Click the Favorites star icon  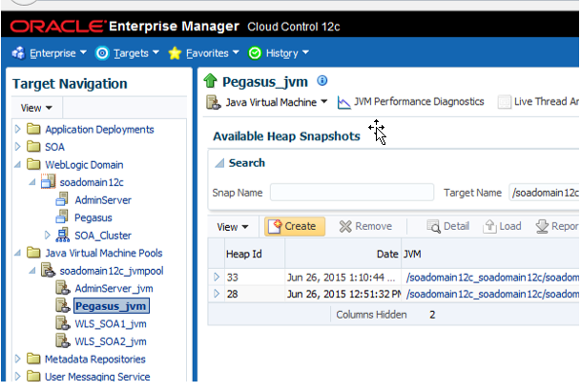pos(175,53)
